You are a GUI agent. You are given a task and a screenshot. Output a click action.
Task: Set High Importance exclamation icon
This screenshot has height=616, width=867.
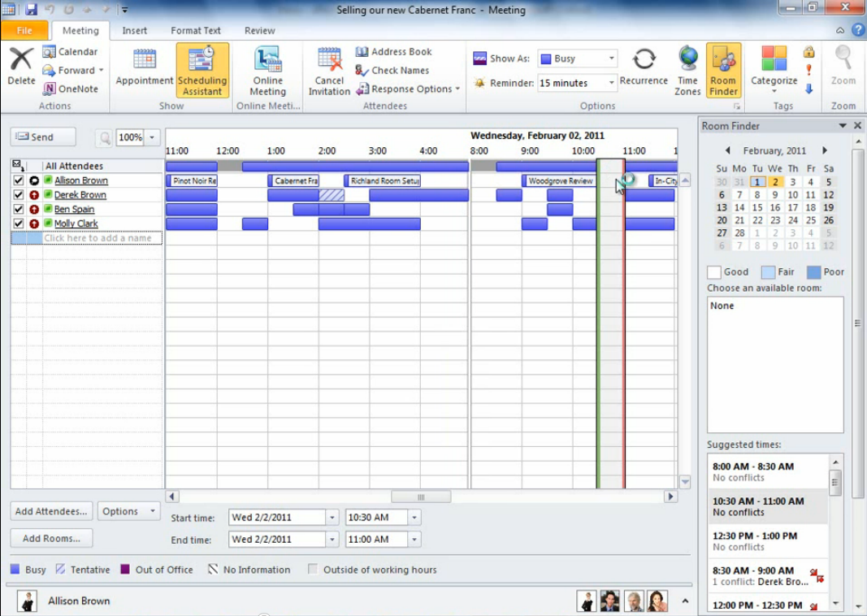coord(809,70)
